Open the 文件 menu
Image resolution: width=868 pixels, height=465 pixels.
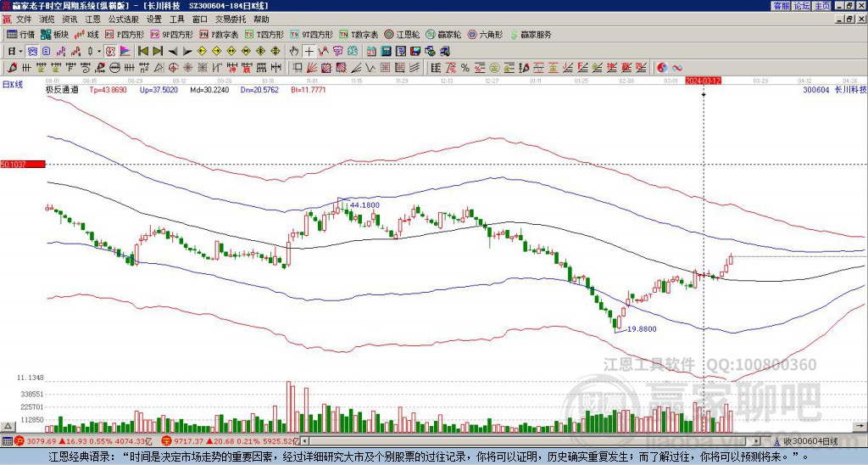[x=24, y=20]
